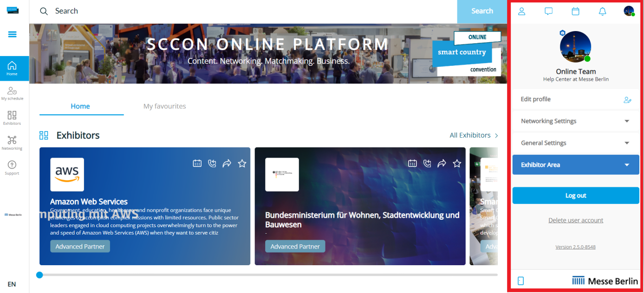The width and height of the screenshot is (644, 293).
Task: Open Bundesministerium für Wohnen title
Action: 362,220
